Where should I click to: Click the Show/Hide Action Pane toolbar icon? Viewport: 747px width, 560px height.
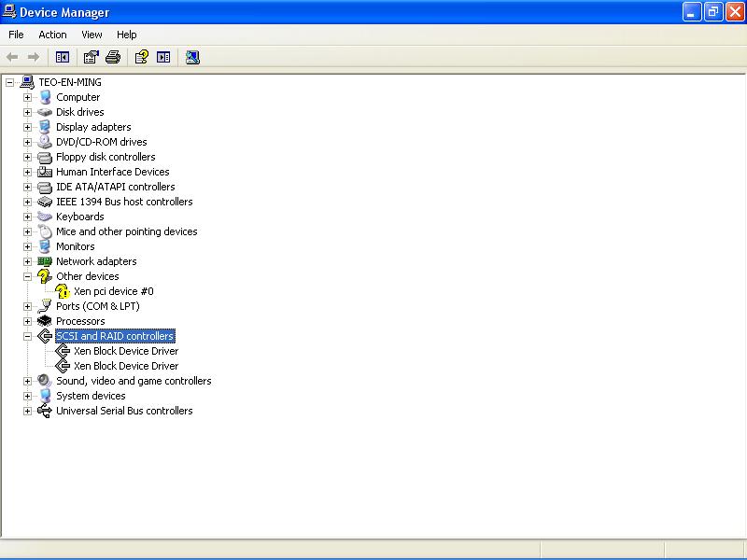163,57
